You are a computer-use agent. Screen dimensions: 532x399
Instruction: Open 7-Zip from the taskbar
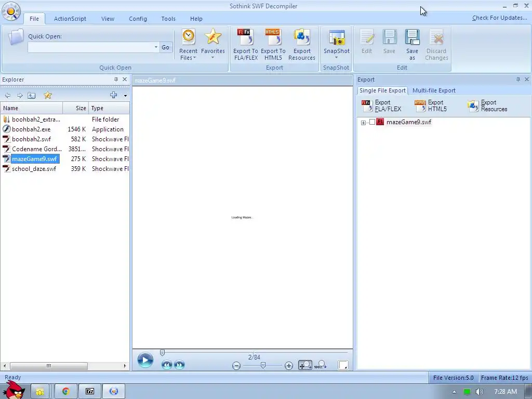point(89,392)
